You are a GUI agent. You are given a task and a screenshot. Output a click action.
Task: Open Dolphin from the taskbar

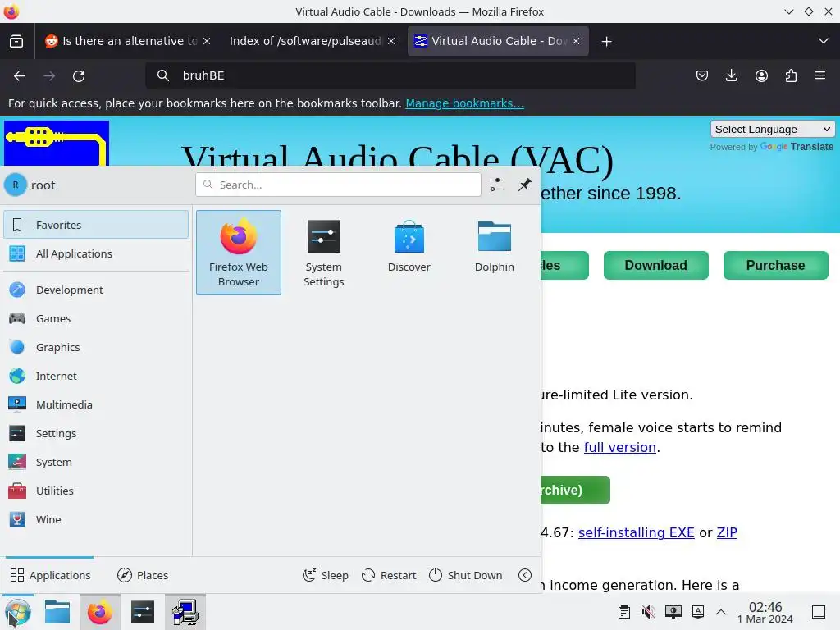[57, 612]
